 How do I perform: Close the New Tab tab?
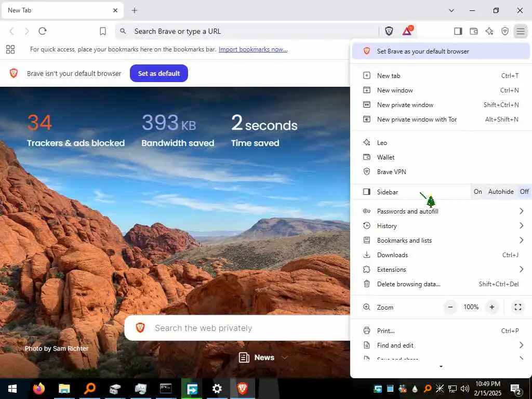pyautogui.click(x=115, y=10)
